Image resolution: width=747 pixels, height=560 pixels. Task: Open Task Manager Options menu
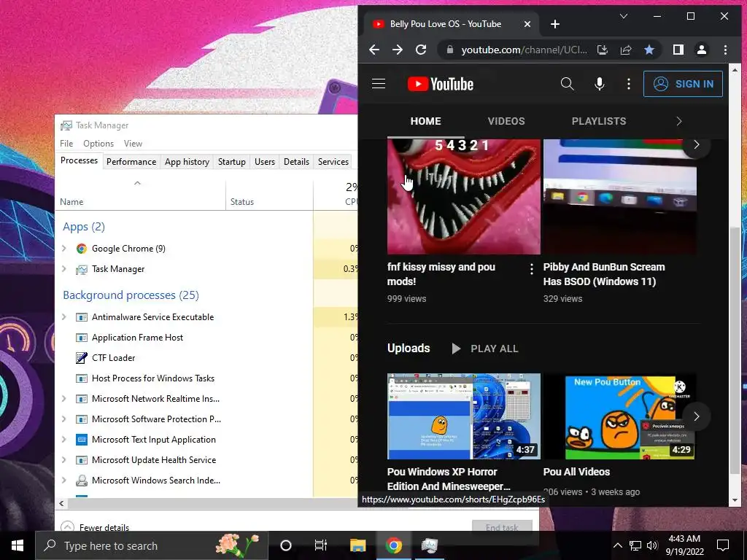tap(98, 144)
